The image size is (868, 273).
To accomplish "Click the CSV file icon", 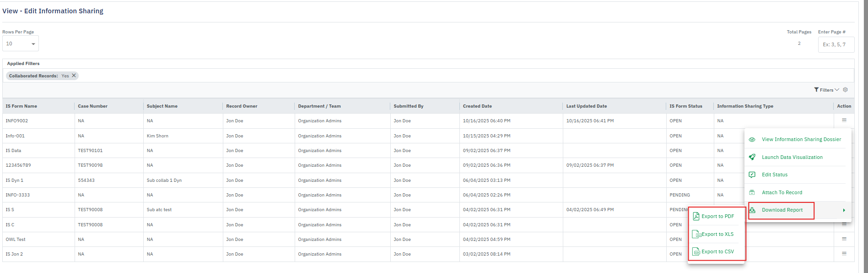I will point(696,251).
